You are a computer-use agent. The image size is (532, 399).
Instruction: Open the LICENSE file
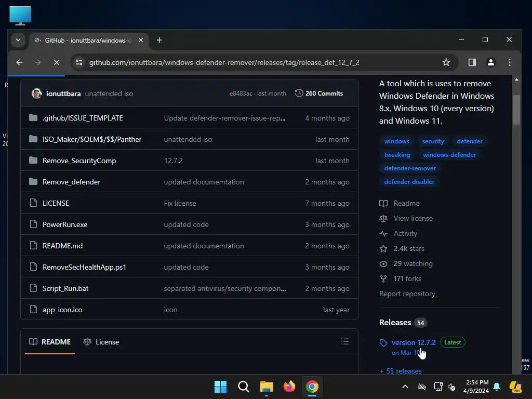coord(56,203)
